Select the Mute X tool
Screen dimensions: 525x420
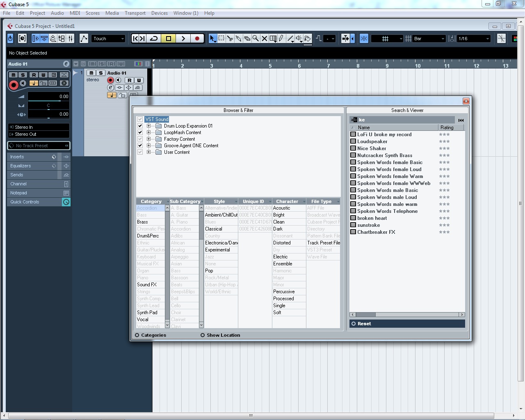(x=264, y=39)
